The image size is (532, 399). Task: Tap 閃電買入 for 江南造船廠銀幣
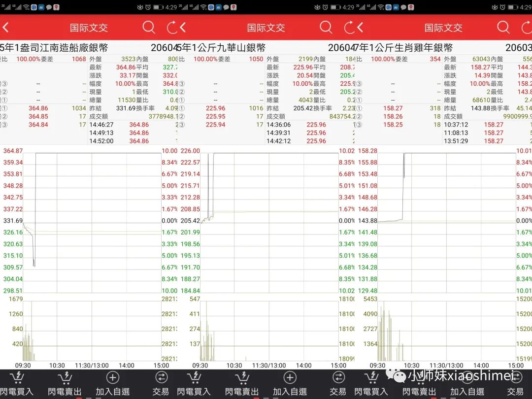point(17,384)
